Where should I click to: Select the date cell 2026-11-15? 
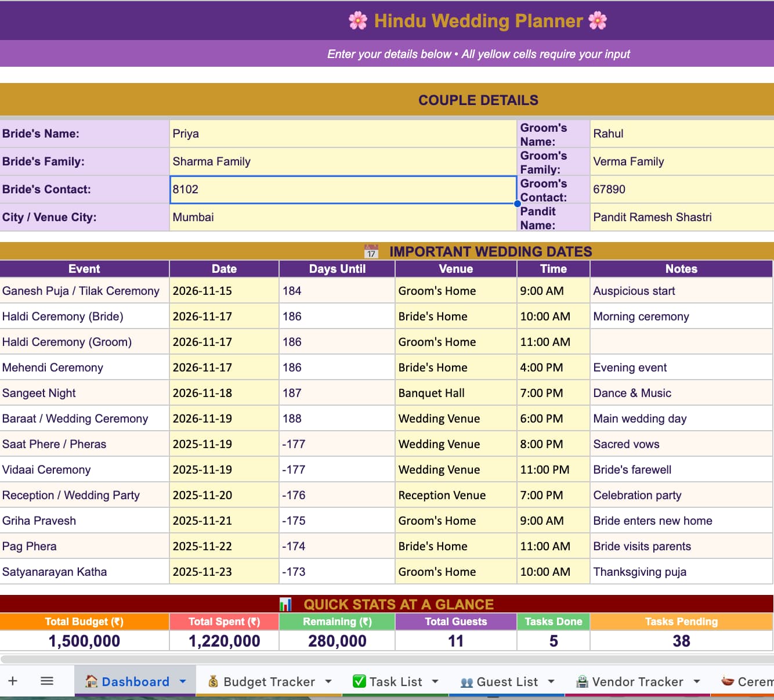click(x=224, y=291)
